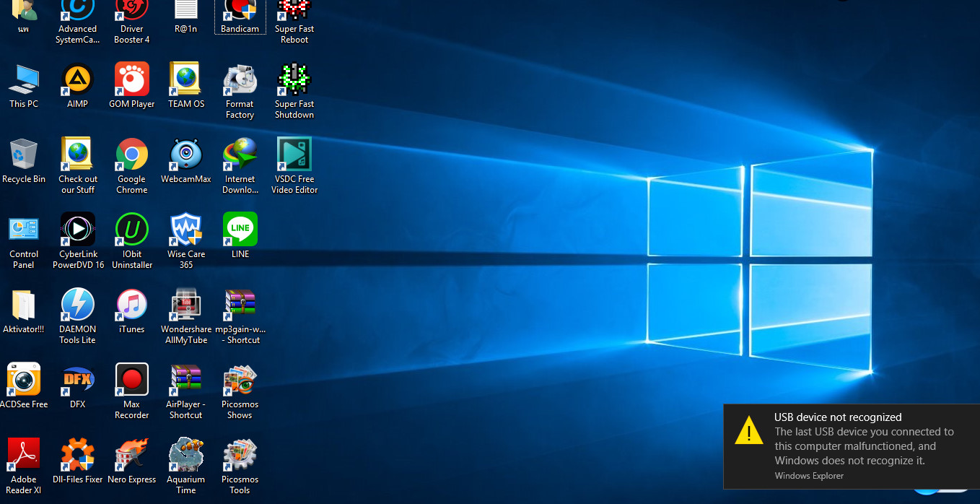Select the mp3gain shortcut archive icon

240,305
